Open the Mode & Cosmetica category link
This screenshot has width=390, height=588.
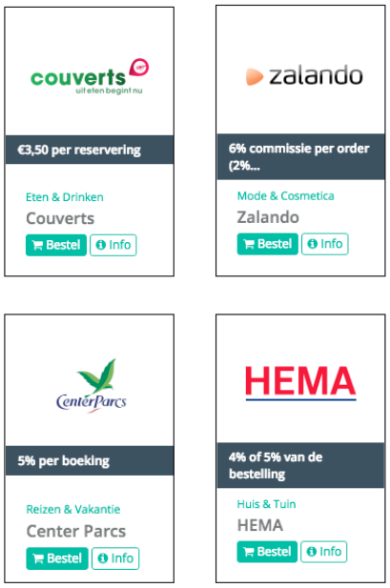pos(286,195)
